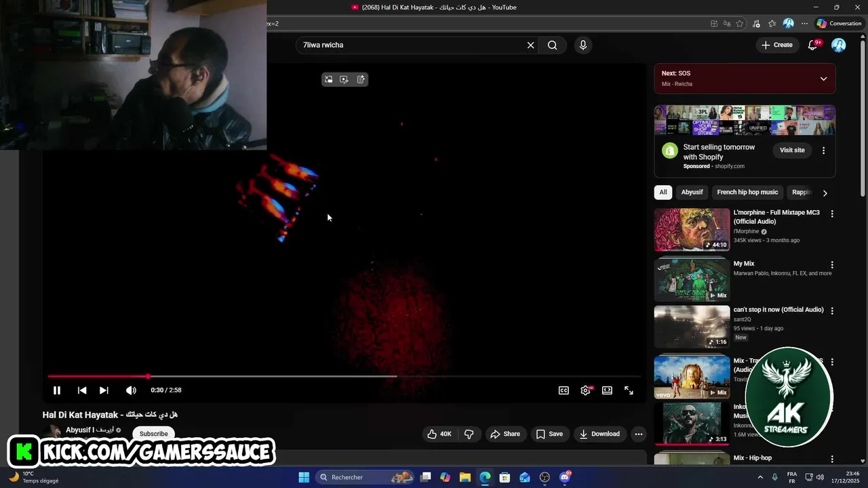Dislike the video
The height and width of the screenshot is (488, 868).
pyautogui.click(x=469, y=434)
